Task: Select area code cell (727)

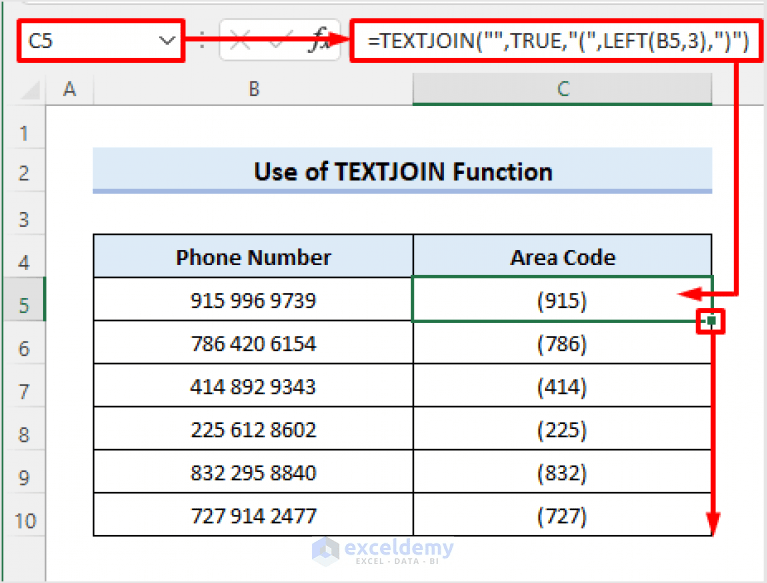Action: tap(563, 515)
